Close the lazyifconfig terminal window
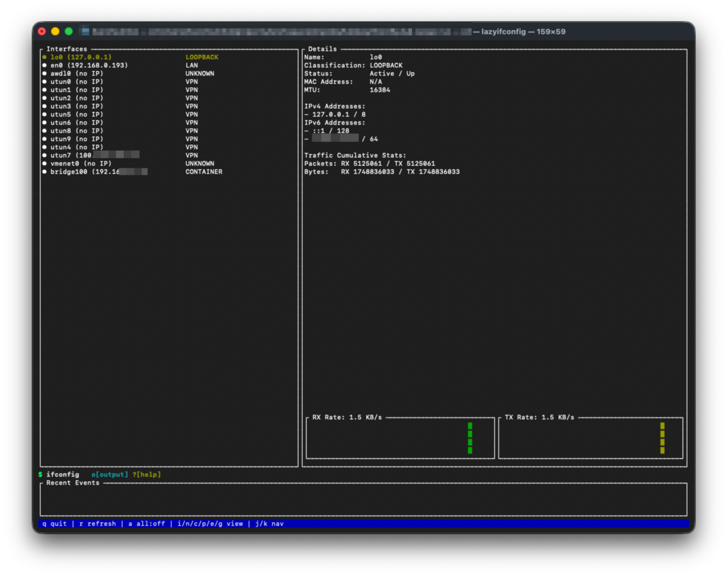 (42, 32)
